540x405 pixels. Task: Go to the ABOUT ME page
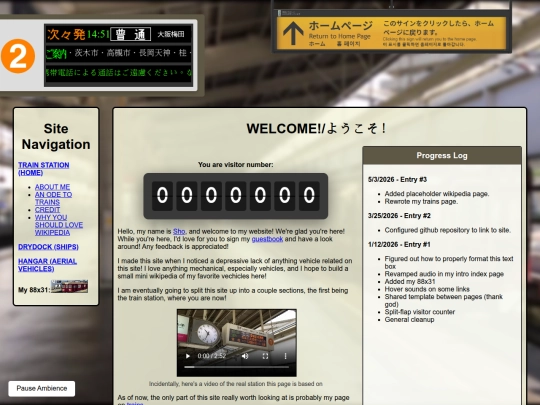coord(52,187)
